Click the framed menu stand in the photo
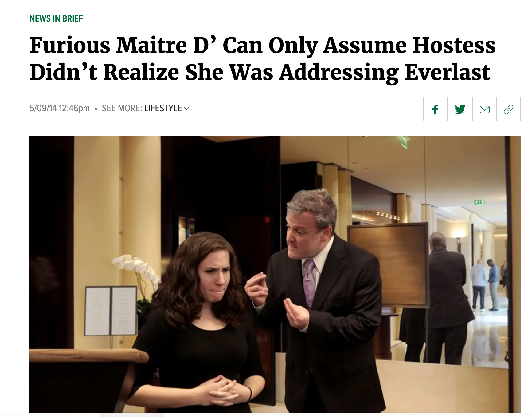Image resolution: width=532 pixels, height=417 pixels. coord(111,311)
